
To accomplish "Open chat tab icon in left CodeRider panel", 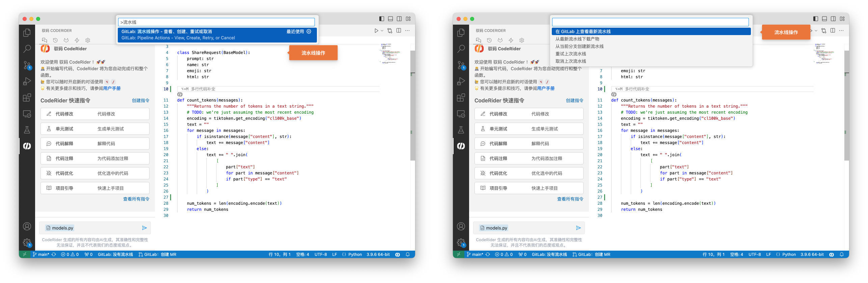I will [x=44, y=40].
